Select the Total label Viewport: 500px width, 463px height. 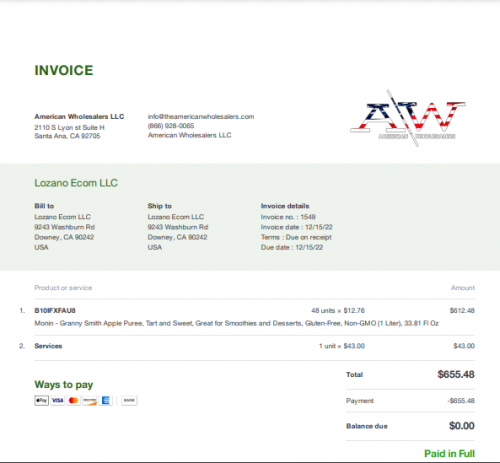tap(354, 375)
